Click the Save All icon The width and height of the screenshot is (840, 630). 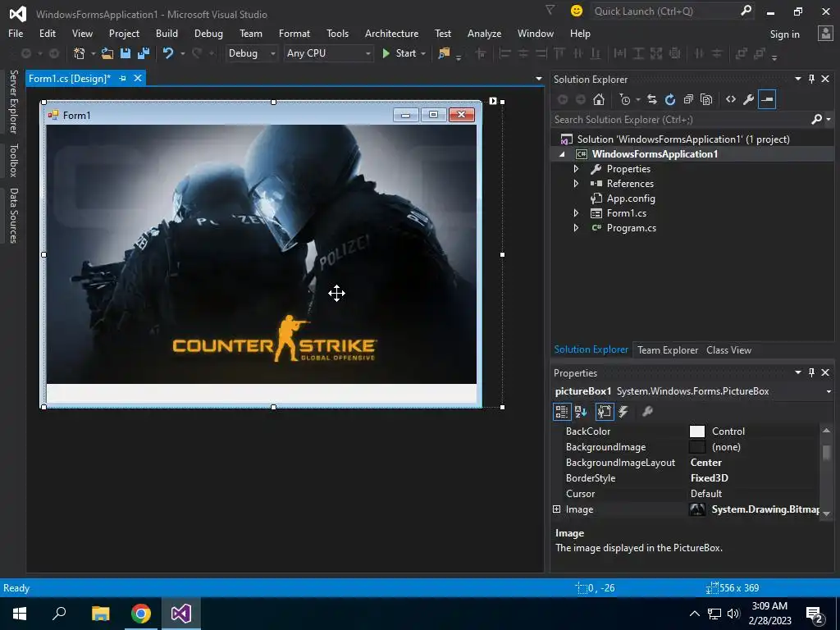[x=144, y=53]
